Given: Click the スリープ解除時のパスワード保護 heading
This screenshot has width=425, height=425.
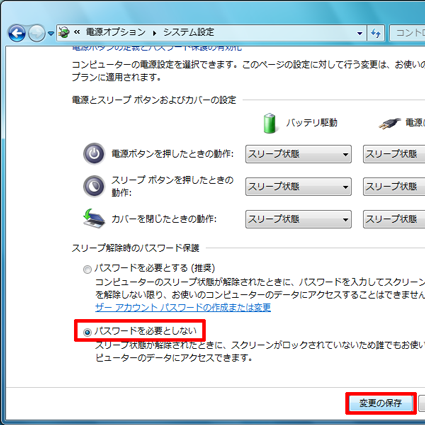Looking at the screenshot, I should pyautogui.click(x=136, y=248).
